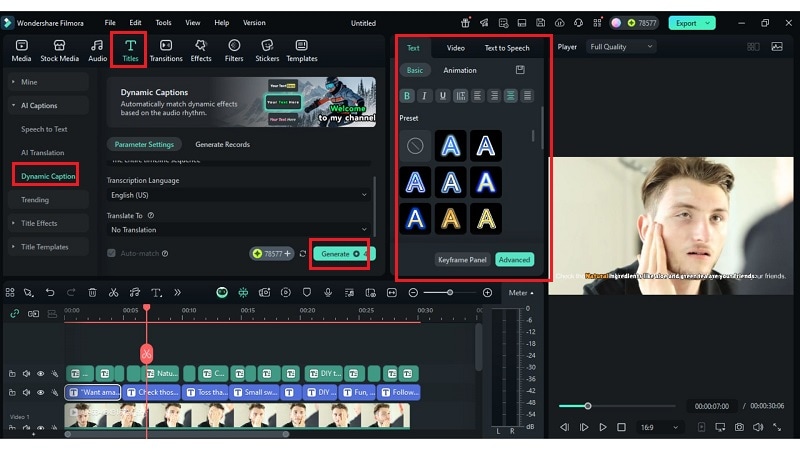
Task: Lock the track with Toss tha... clip
Action: [x=12, y=392]
